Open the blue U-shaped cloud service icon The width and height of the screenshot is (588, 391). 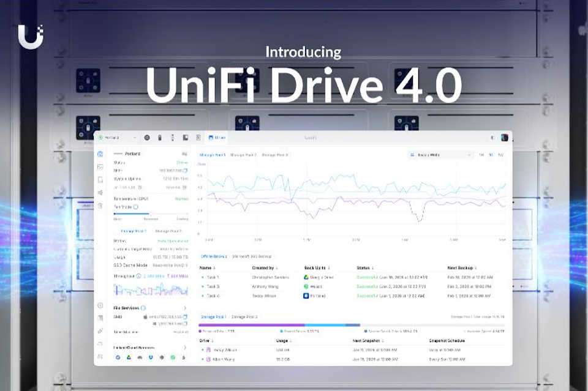pos(151,358)
